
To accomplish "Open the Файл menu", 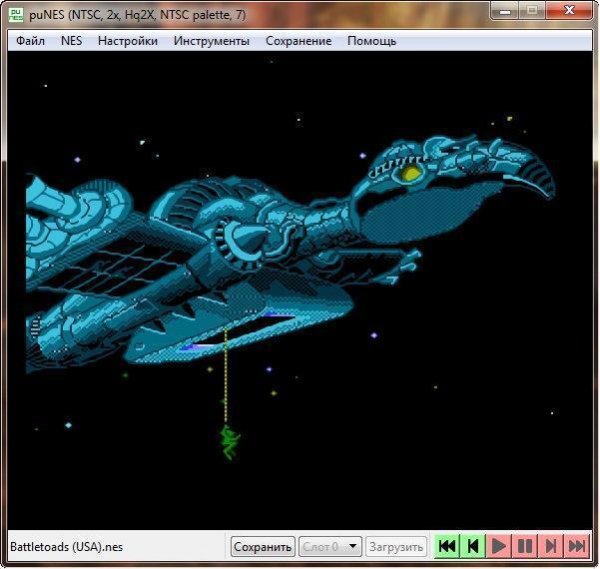I will click(31, 41).
